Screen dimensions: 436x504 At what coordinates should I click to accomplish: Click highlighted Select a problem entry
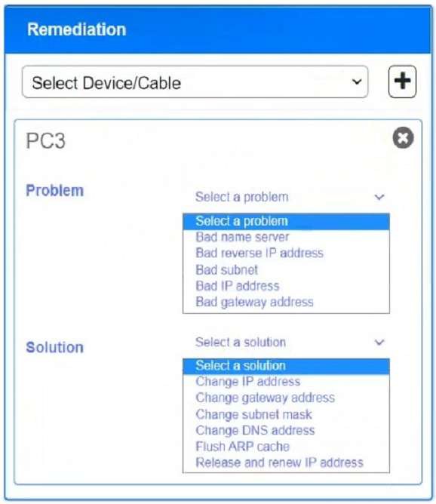tap(287, 222)
